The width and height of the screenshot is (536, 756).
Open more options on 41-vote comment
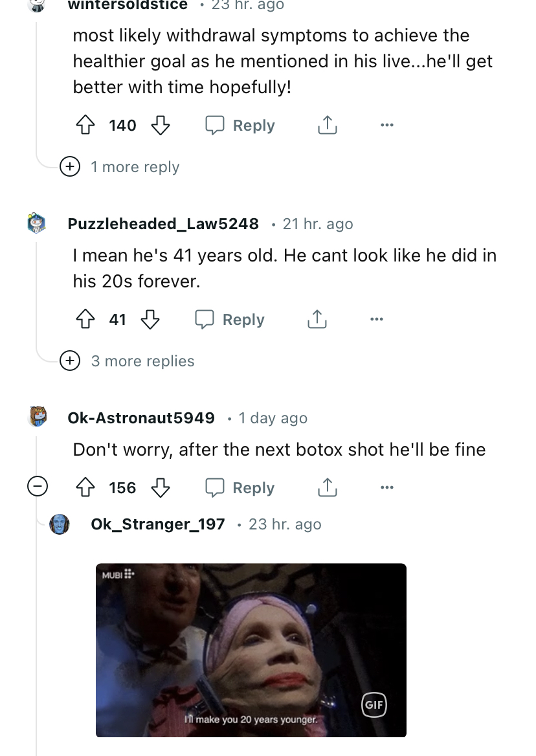(377, 319)
